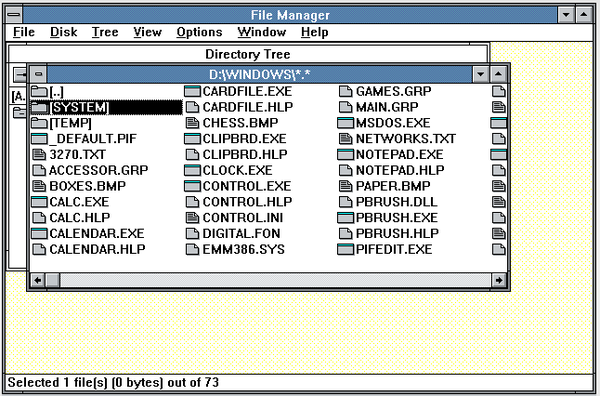
Task: Select the PBRUSH.HLP file name
Action: [x=397, y=233]
